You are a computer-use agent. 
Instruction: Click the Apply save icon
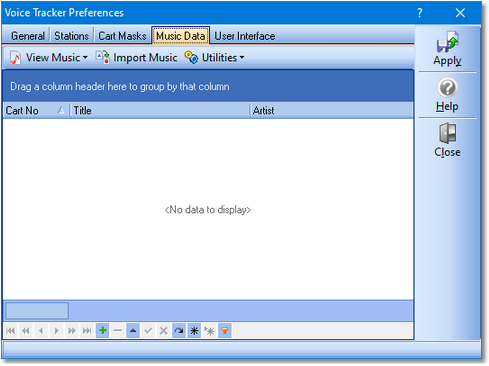tap(448, 42)
